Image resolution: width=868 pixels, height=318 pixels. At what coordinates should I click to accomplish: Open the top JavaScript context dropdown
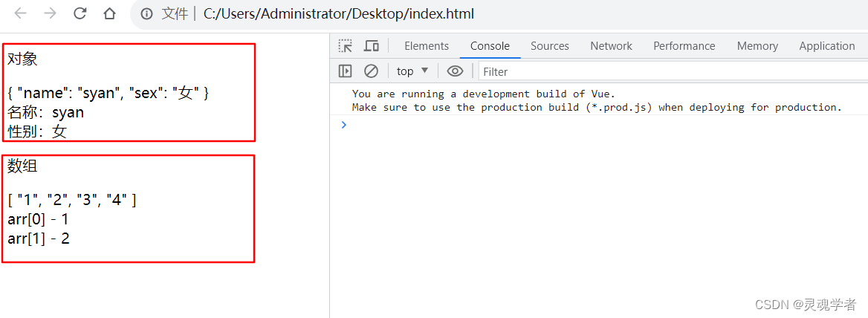click(412, 71)
